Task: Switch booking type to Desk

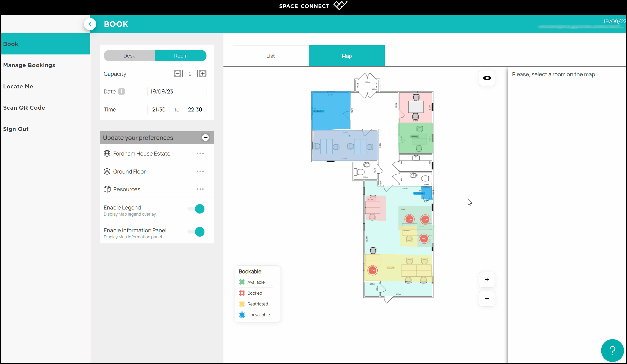Action: 129,56
